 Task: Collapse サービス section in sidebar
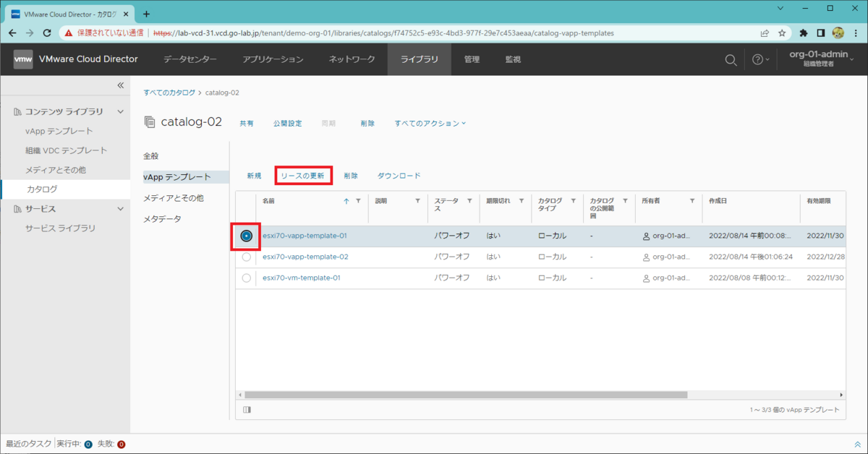click(x=121, y=208)
